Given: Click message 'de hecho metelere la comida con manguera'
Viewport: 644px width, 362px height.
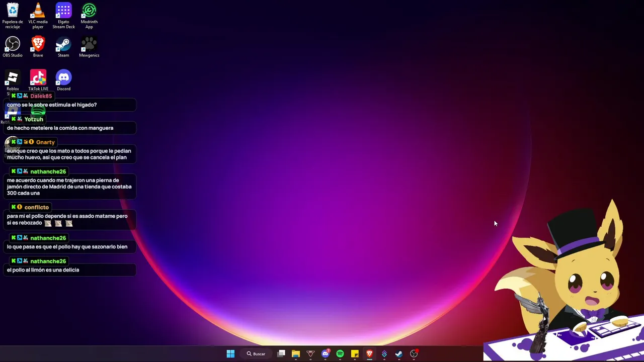Looking at the screenshot, I should click(60, 128).
